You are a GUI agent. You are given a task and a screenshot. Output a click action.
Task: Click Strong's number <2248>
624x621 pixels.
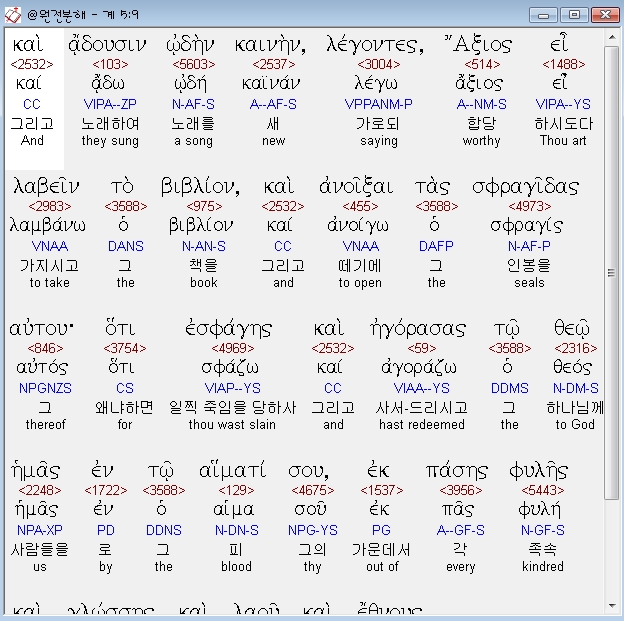[x=40, y=490]
